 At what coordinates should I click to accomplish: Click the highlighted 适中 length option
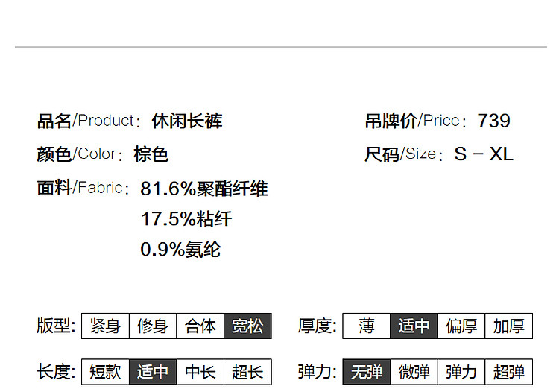tap(153, 372)
